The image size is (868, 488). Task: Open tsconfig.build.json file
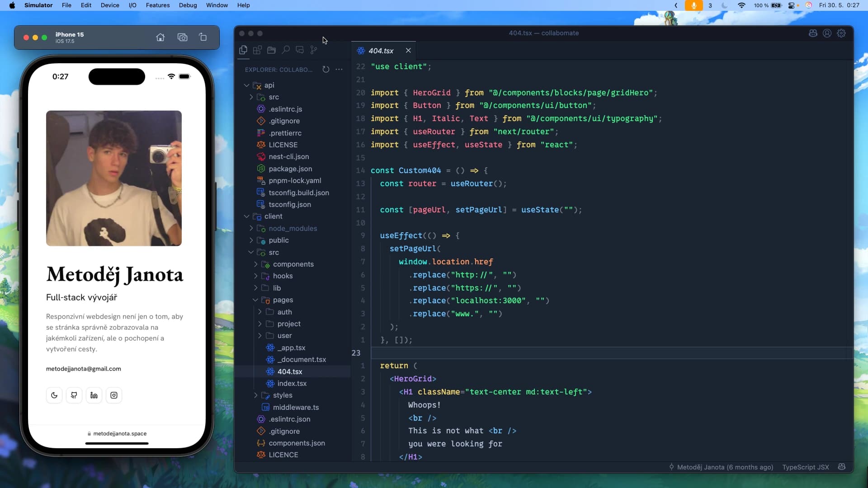click(x=299, y=192)
